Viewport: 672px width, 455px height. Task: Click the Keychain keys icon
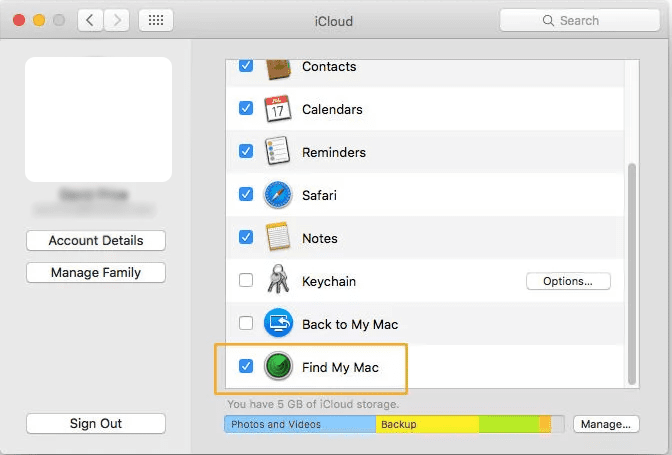277,281
